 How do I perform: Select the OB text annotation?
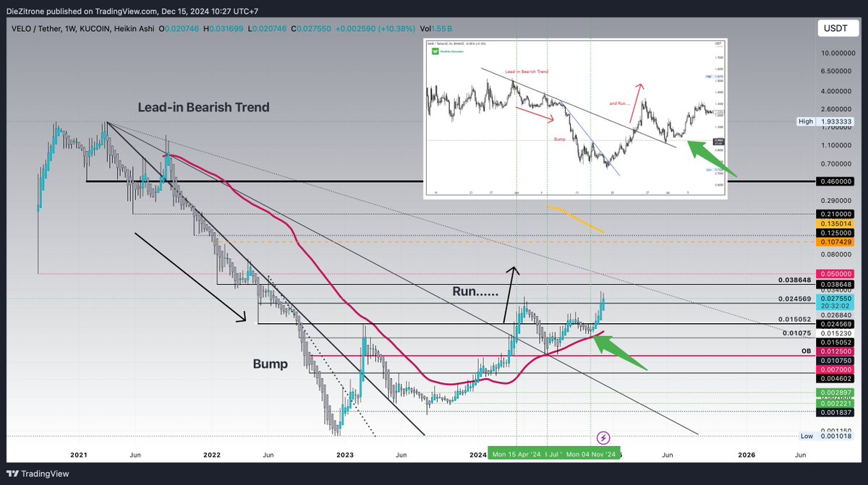805,351
